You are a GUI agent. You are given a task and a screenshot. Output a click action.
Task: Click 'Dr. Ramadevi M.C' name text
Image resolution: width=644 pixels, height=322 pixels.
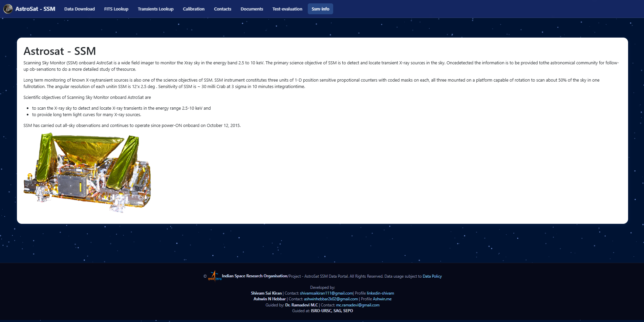coord(301,305)
